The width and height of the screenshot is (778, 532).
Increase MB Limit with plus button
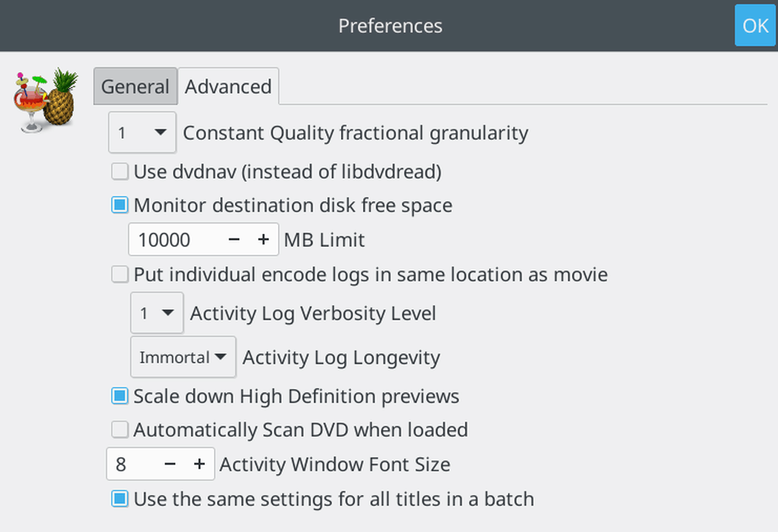[x=264, y=240]
